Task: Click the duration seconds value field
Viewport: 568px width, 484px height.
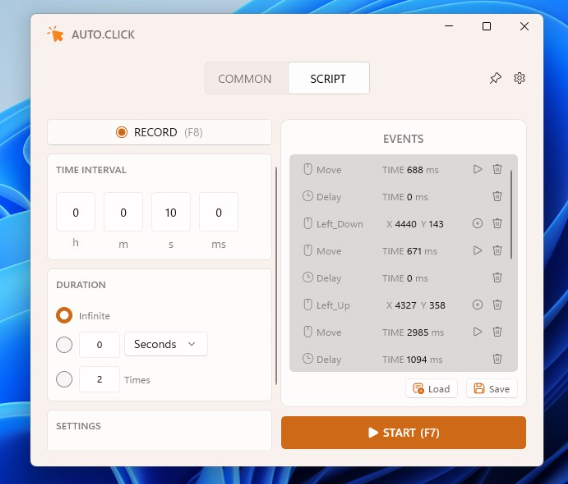Action: coord(99,345)
